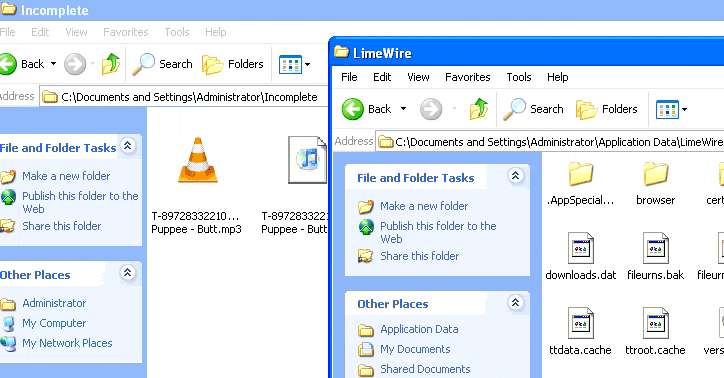The width and height of the screenshot is (724, 378).
Task: Click the Forward arrow in the LimeWire window
Action: [431, 109]
